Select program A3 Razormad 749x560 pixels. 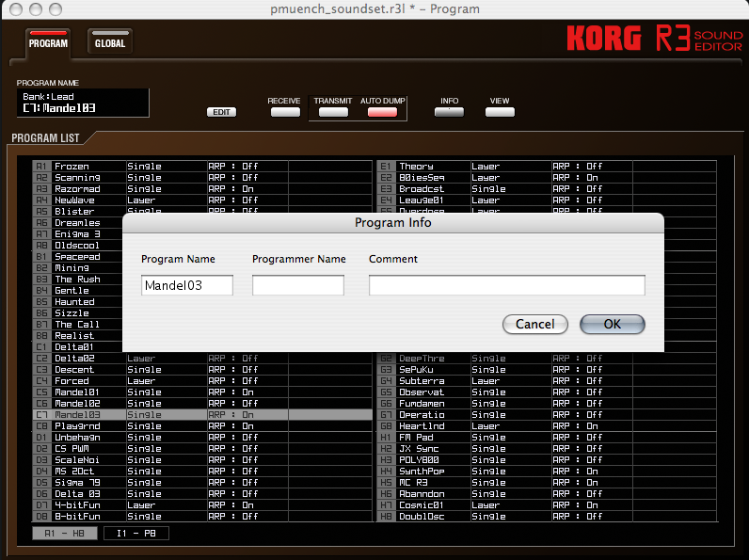pos(202,189)
